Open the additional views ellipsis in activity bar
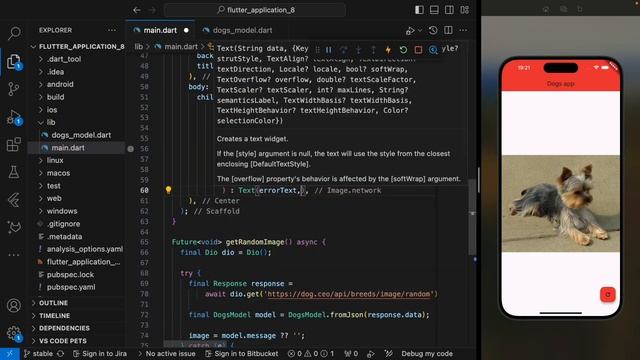The width and height of the screenshot is (640, 360). click(x=14, y=255)
